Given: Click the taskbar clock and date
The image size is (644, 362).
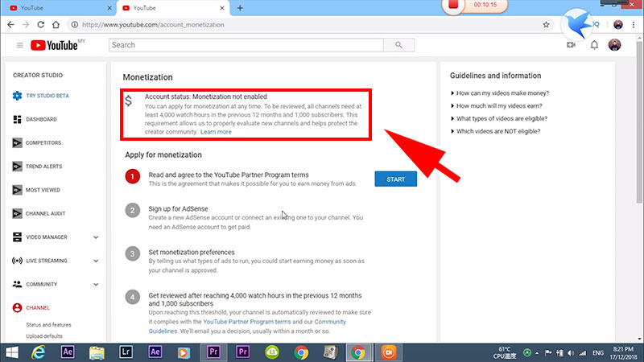Looking at the screenshot, I should click(623, 353).
